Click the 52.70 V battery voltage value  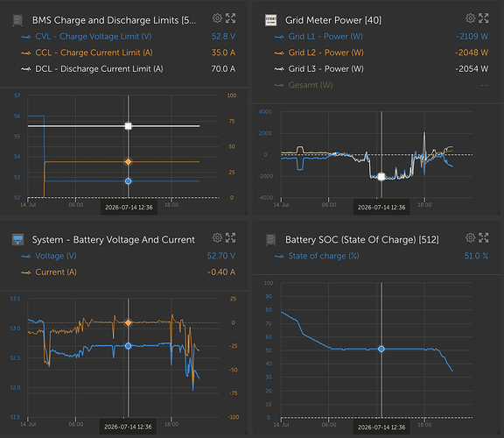[221, 256]
